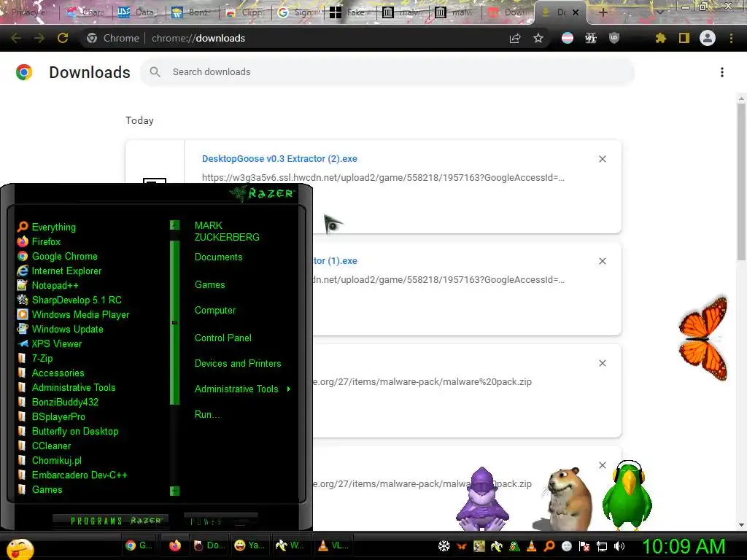Bookmark this page with the star icon

(538, 38)
